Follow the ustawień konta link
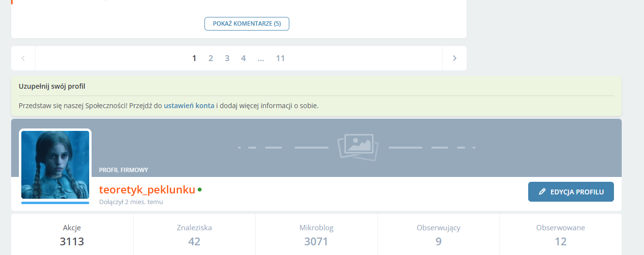 189,105
